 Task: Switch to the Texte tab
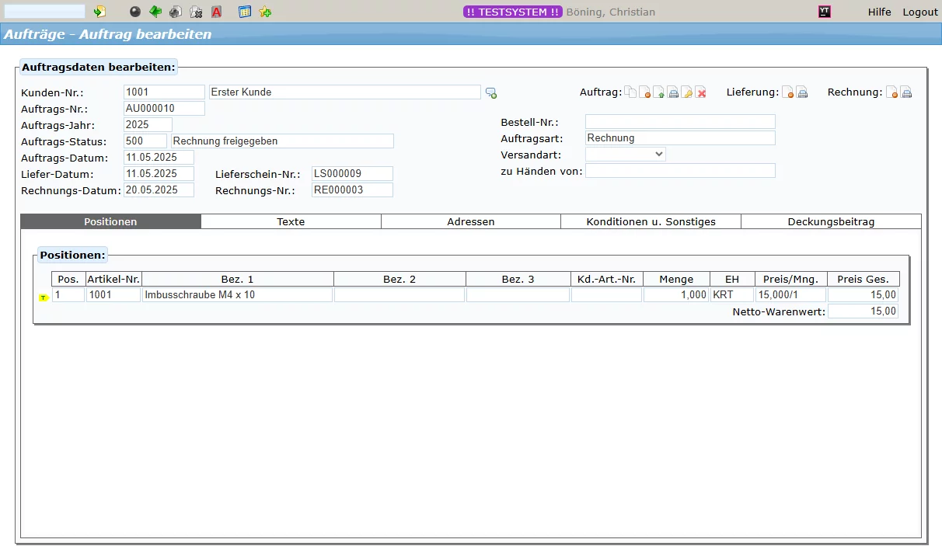click(291, 221)
